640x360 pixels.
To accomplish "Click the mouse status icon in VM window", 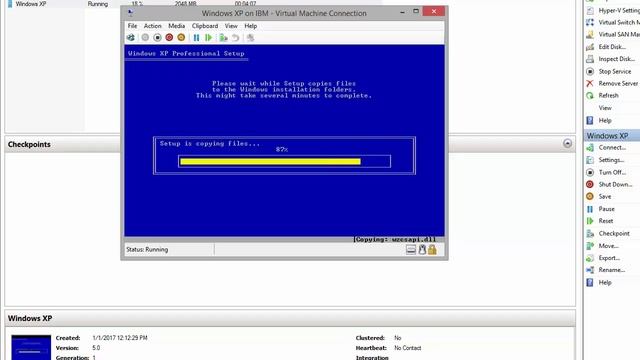I will coord(422,249).
